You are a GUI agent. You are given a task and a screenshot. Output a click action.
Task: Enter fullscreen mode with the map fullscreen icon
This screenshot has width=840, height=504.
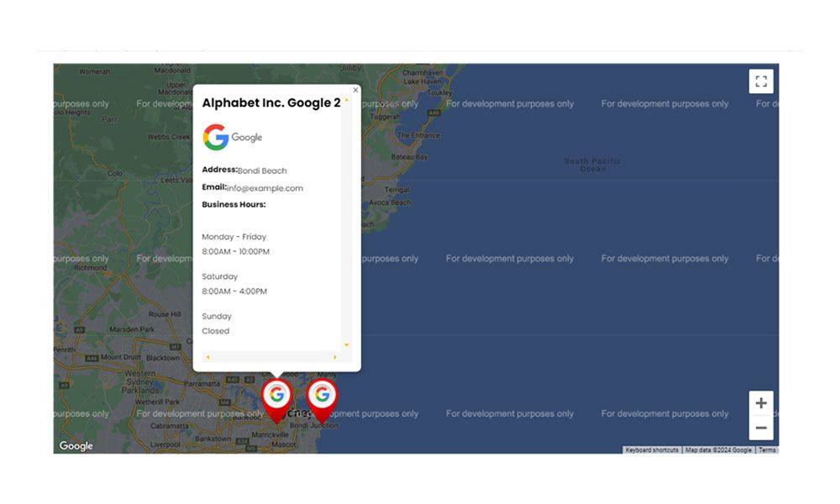point(761,81)
